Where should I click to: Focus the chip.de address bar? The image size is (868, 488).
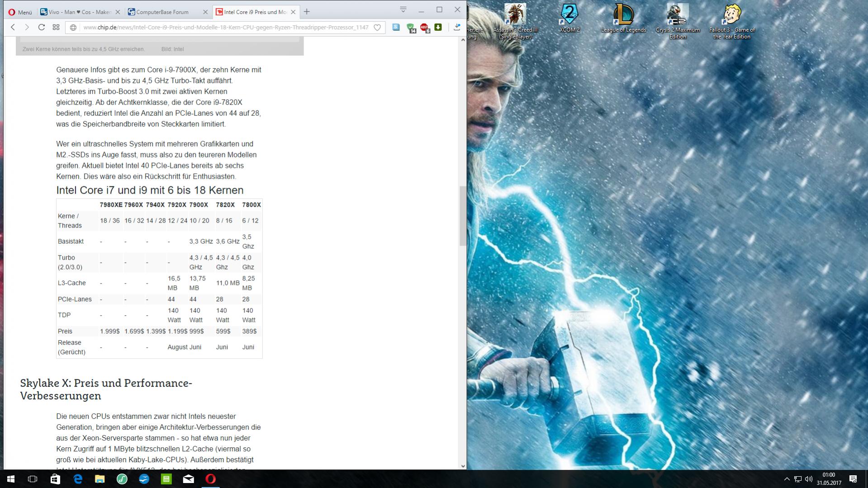(x=225, y=28)
